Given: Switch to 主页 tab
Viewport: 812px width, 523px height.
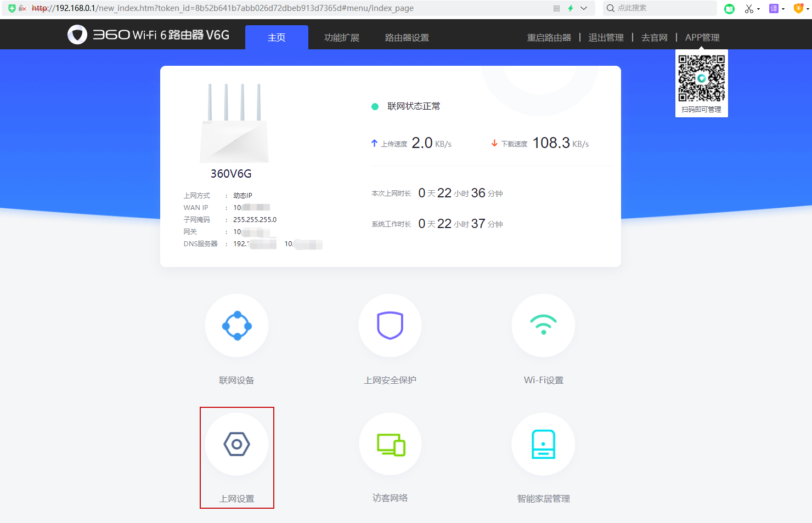Looking at the screenshot, I should tap(277, 37).
